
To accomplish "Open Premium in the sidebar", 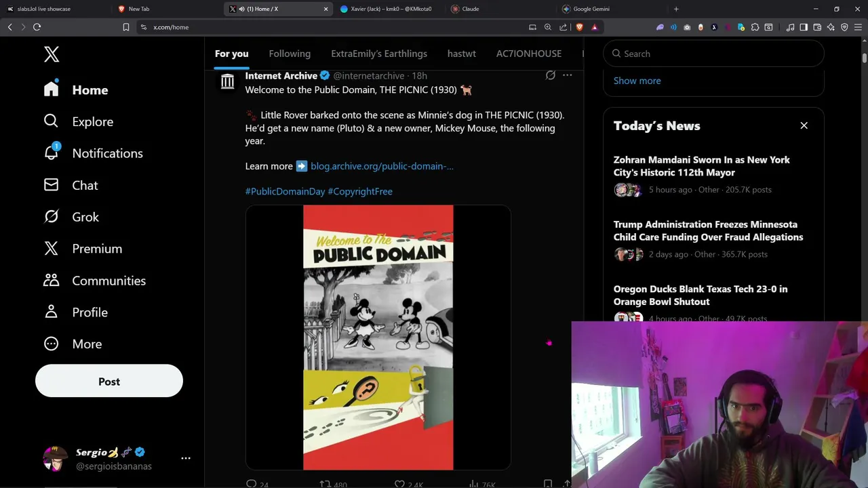I will [83, 249].
